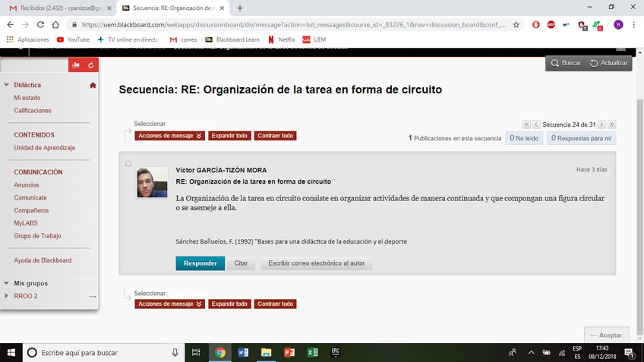Open Blackboard Learn bookmark

pos(232,39)
